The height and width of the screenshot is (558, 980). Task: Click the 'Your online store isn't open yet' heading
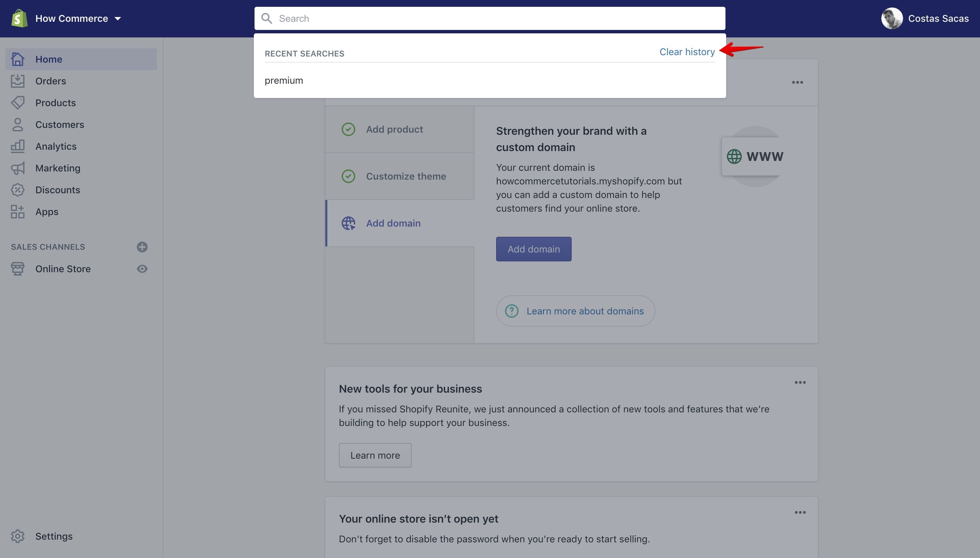point(418,519)
